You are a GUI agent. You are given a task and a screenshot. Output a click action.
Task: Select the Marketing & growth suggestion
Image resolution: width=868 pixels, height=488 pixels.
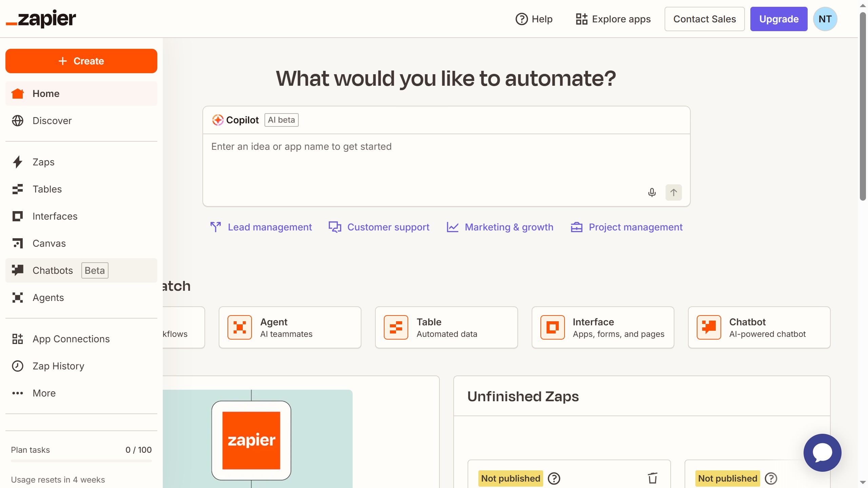point(500,227)
